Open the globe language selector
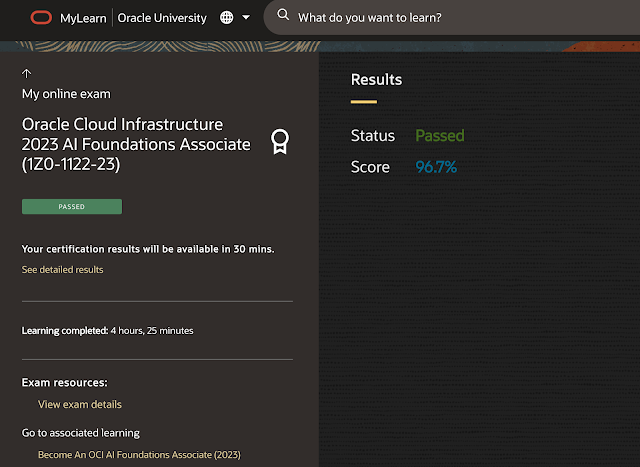The height and width of the screenshot is (467, 640). coord(226,17)
